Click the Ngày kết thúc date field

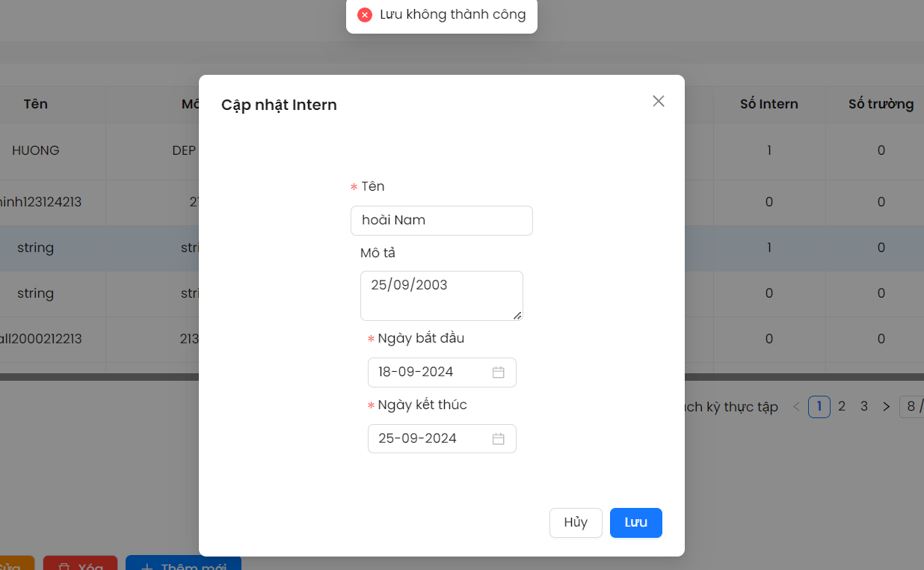click(426, 439)
